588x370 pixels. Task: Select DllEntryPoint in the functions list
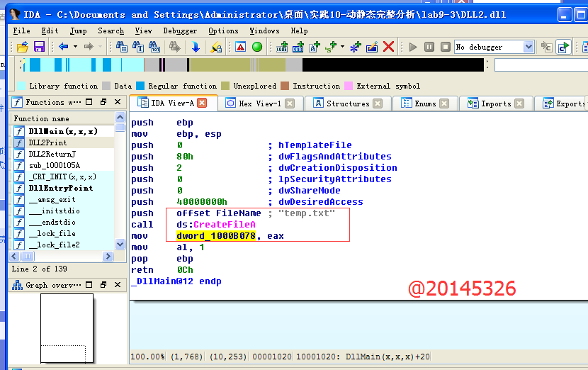[x=60, y=188]
